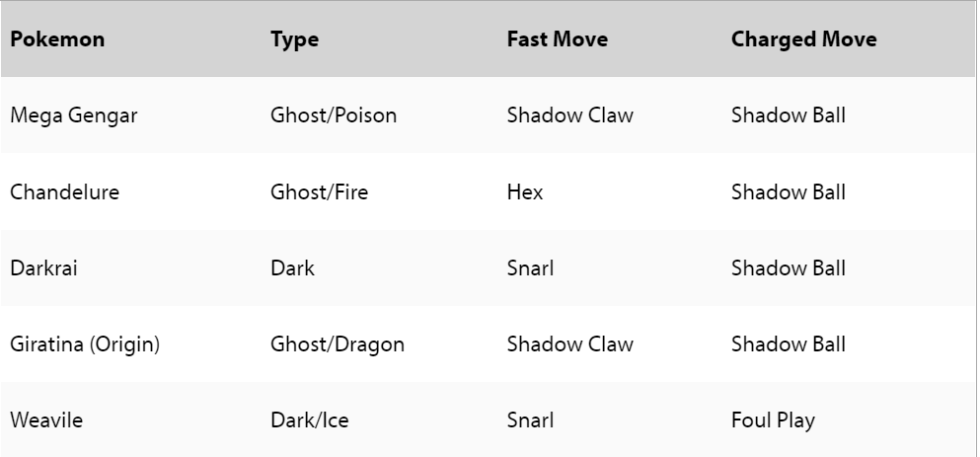Click the Foul Play charged move cell
Viewport: 980px width, 457px height.
[773, 420]
